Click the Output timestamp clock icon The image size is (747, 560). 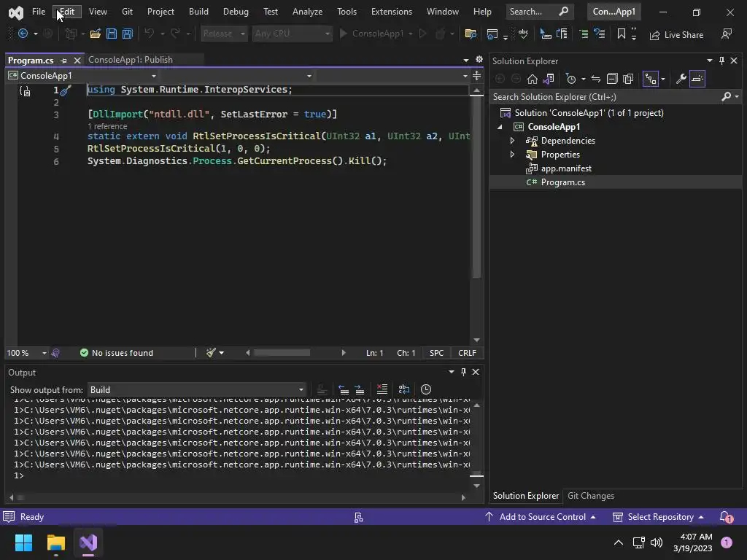pos(426,389)
